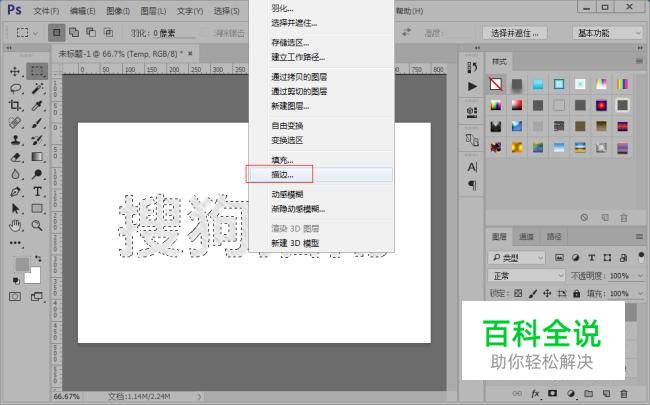The height and width of the screenshot is (405, 650).
Task: Open the blend mode dropdown
Action: click(x=526, y=276)
